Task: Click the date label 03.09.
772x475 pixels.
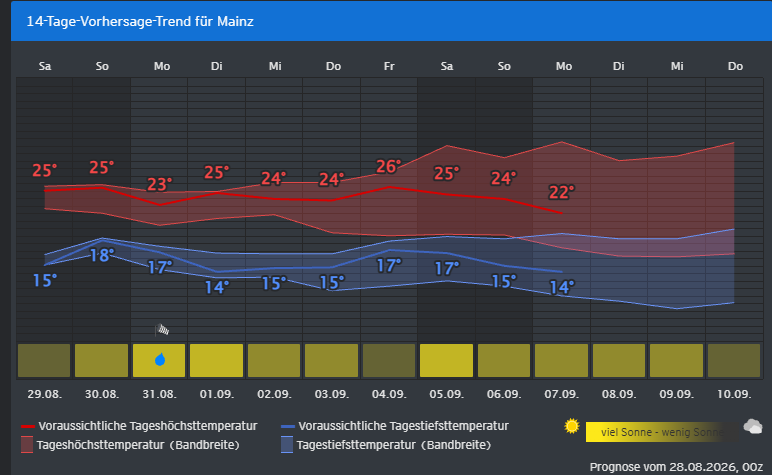Action: (331, 394)
